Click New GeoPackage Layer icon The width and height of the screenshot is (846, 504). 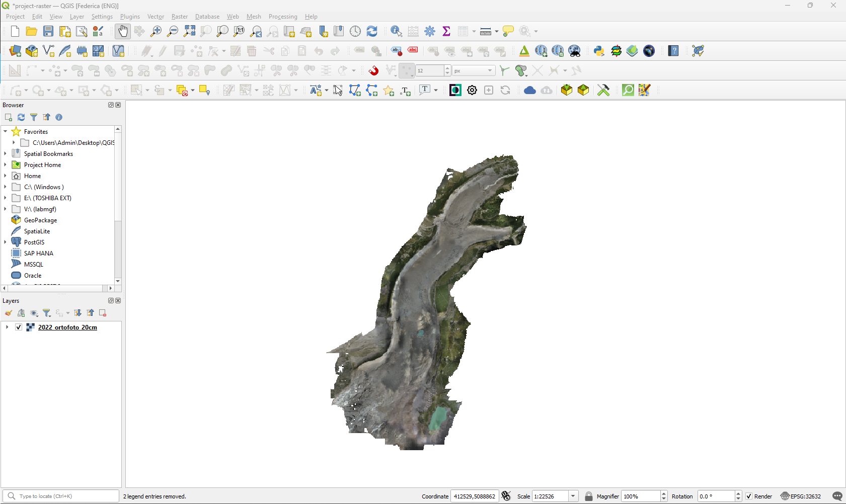click(32, 51)
